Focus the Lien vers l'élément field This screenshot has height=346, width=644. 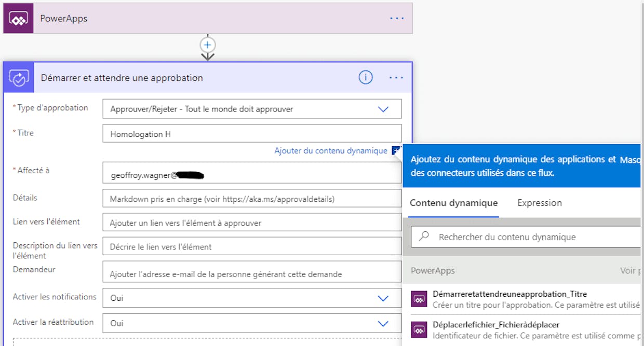(252, 223)
